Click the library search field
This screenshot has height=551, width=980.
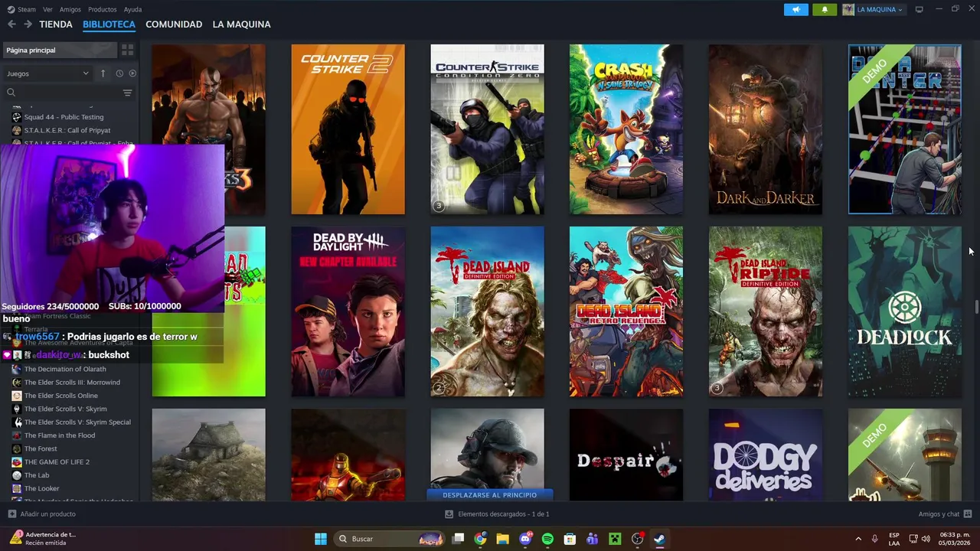pos(63,93)
